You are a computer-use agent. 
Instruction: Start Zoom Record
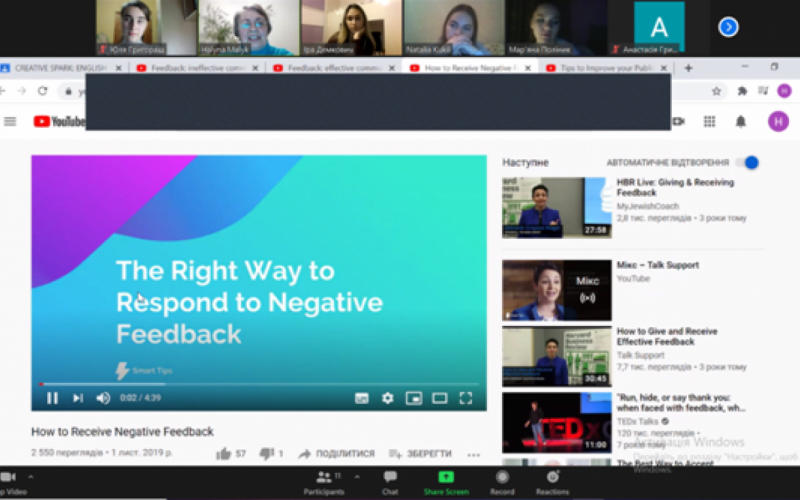click(502, 483)
